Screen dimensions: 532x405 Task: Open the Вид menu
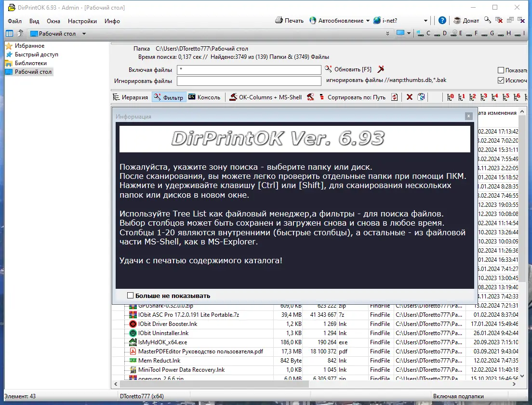click(34, 21)
